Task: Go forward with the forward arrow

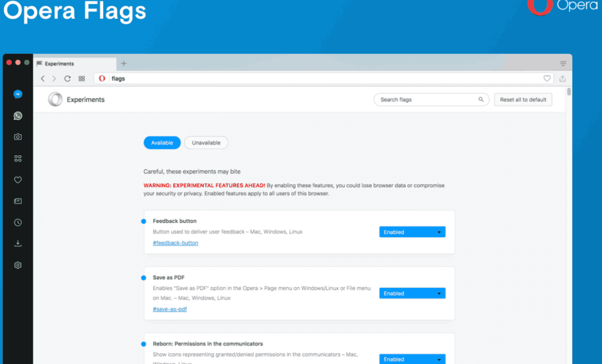Action: coord(54,78)
